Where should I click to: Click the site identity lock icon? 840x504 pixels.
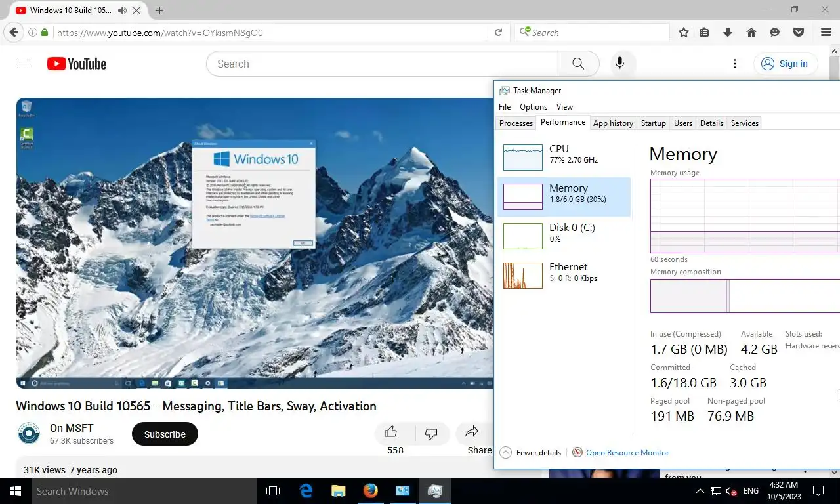45,32
